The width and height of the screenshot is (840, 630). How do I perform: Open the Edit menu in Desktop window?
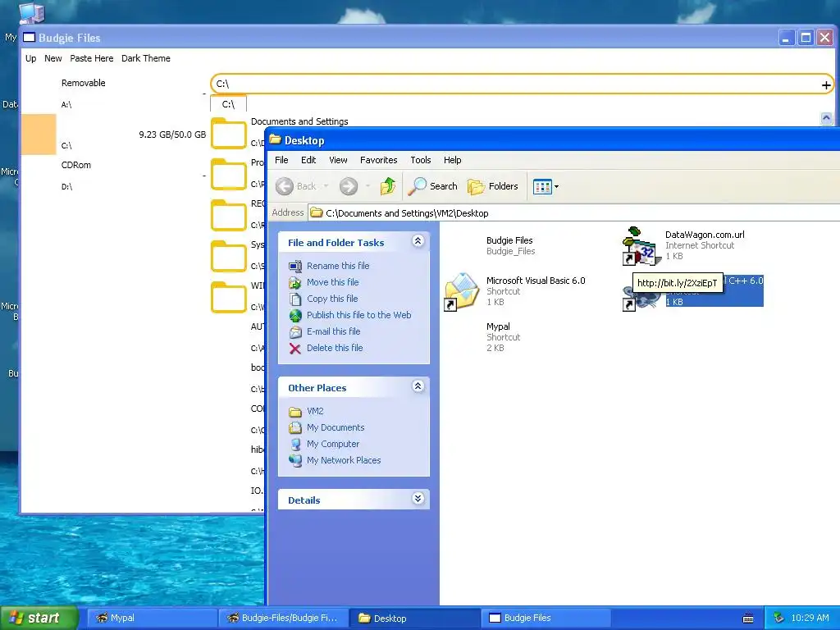pyautogui.click(x=308, y=160)
